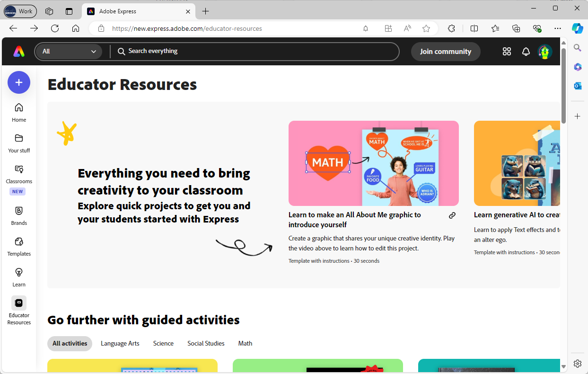Click the browser address bar URL

point(187,28)
